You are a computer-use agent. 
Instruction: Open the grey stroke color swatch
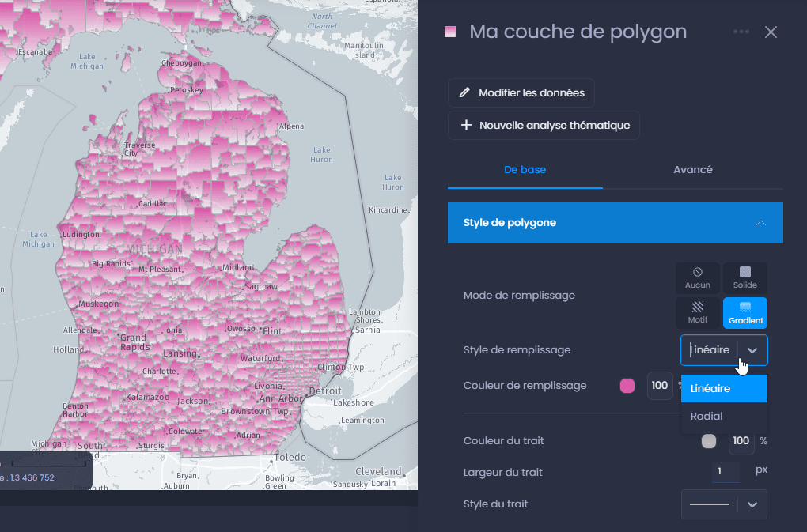709,441
